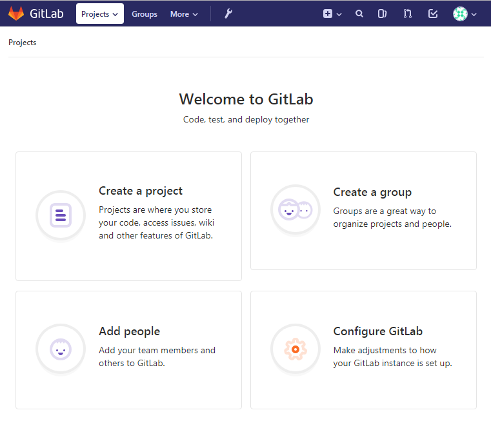Expand the Projects dropdown menu

click(x=99, y=14)
